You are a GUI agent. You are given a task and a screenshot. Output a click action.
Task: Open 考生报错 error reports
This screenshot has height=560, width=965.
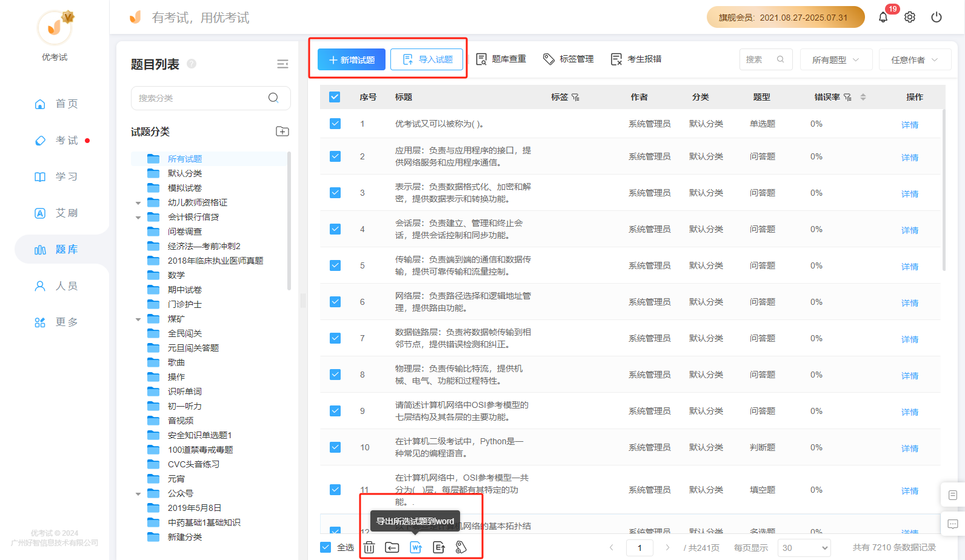click(x=636, y=59)
